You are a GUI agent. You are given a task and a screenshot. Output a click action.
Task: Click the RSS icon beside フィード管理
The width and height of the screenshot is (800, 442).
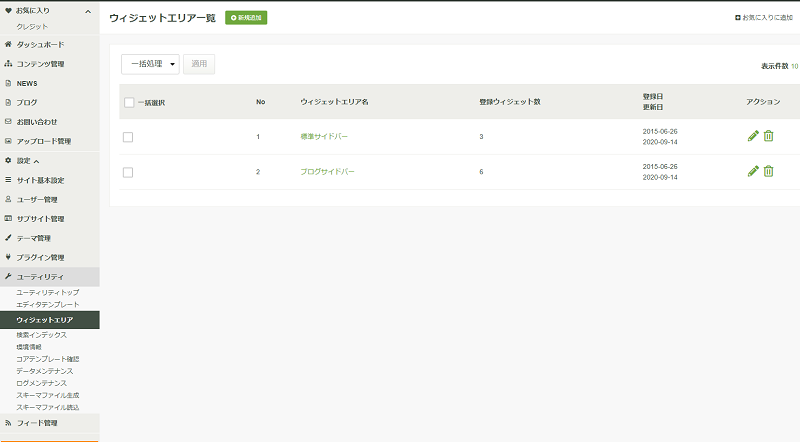point(8,423)
